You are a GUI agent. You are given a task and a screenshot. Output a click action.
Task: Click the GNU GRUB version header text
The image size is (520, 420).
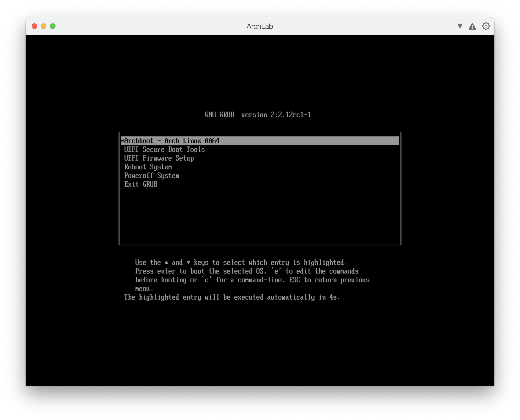(x=258, y=115)
